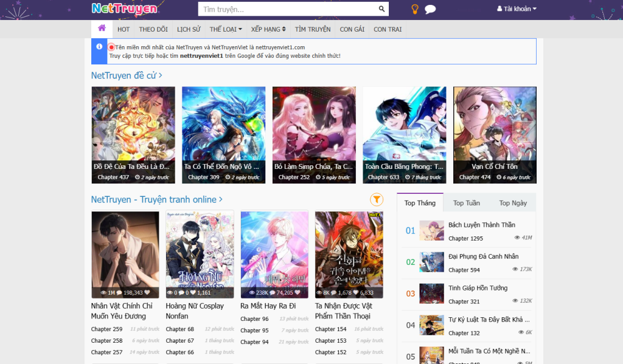This screenshot has width=623, height=364.
Task: Click the magnifier search icon
Action: tap(381, 9)
